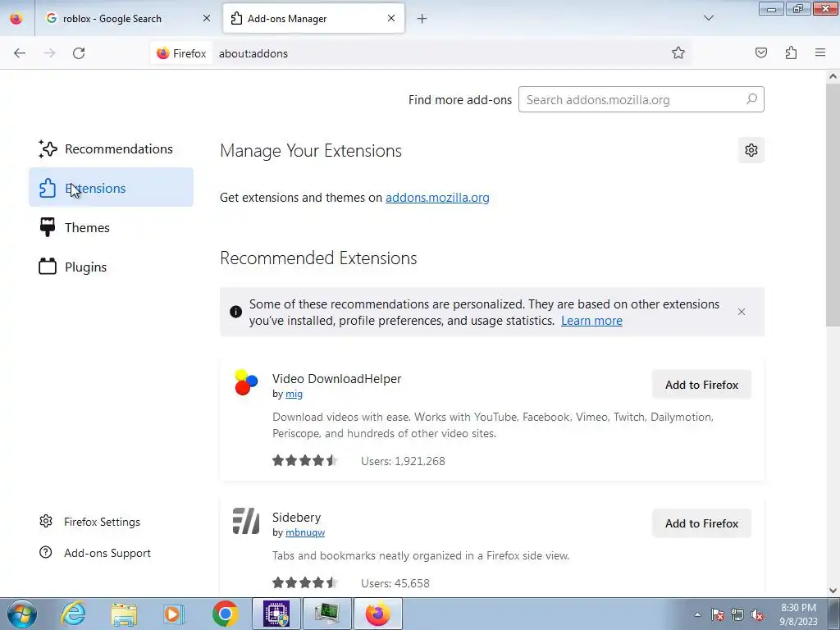Click the network tray icon
The width and height of the screenshot is (840, 630).
(737, 615)
